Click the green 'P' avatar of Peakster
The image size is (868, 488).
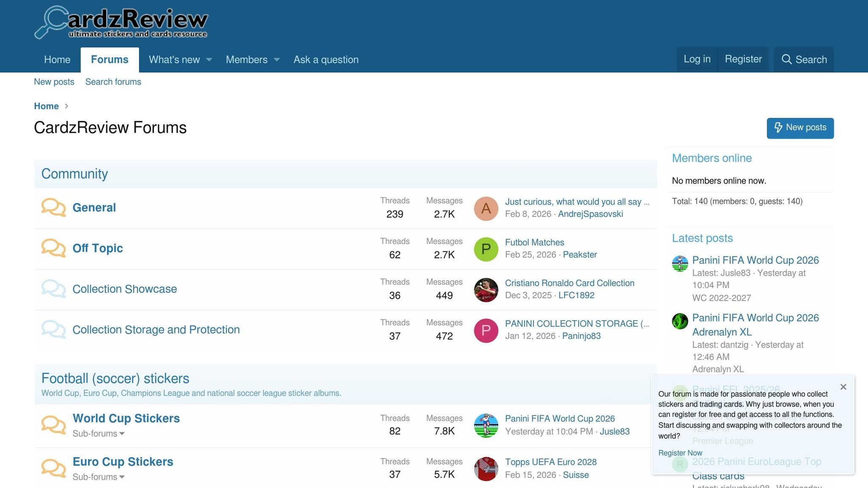point(486,249)
